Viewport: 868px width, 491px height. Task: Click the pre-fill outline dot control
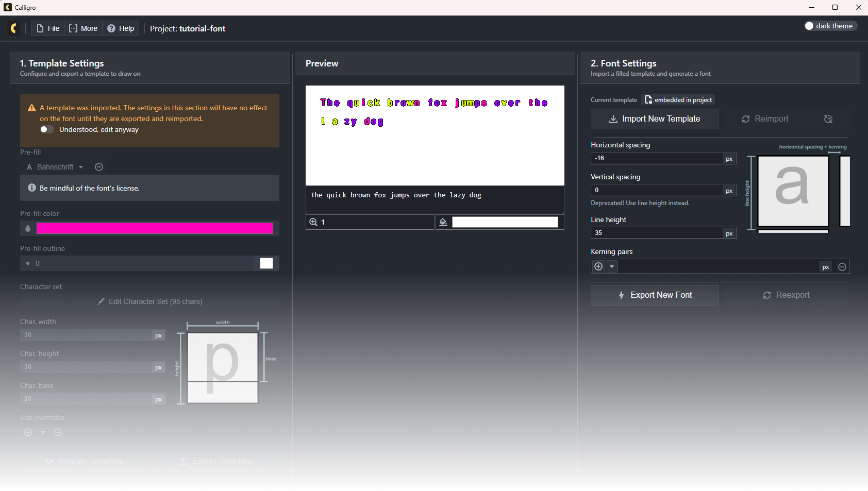click(29, 263)
